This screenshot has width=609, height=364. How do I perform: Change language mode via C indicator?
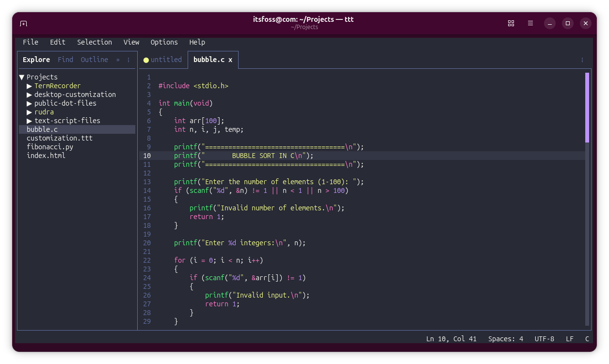[587, 339]
